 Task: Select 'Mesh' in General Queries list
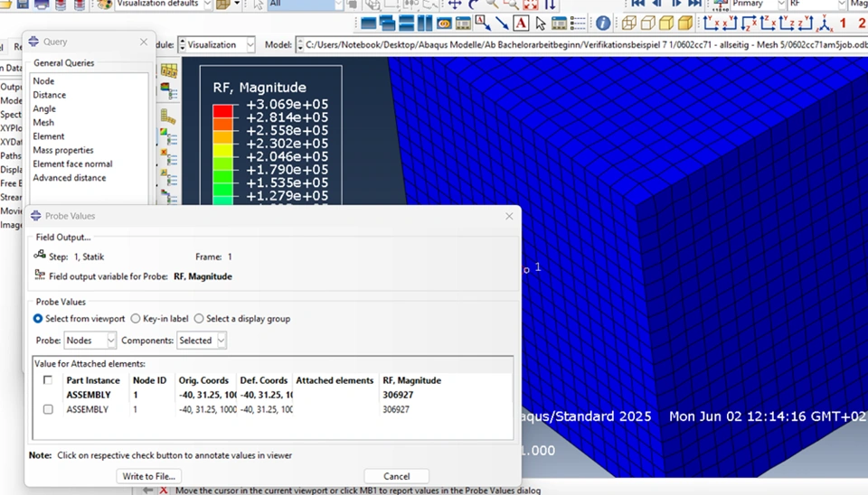pyautogui.click(x=43, y=122)
